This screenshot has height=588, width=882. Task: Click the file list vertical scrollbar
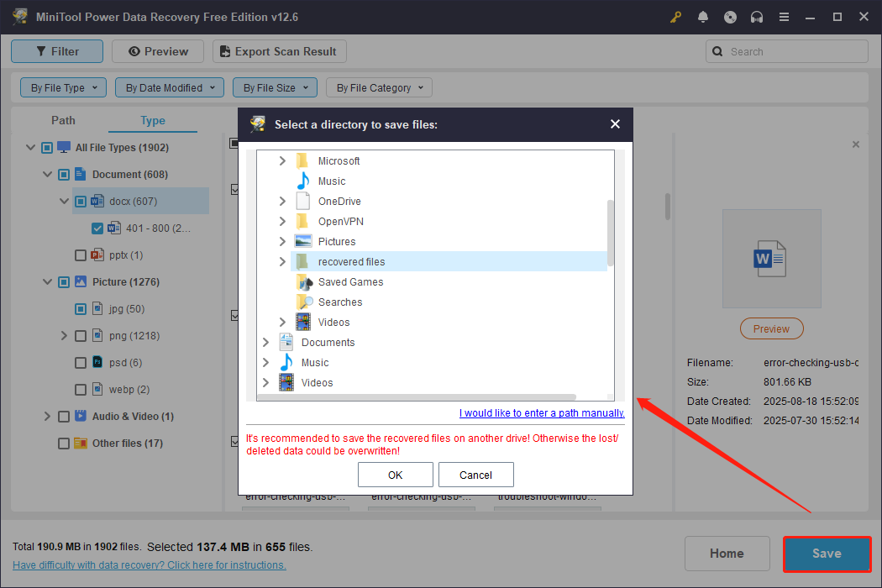668,207
